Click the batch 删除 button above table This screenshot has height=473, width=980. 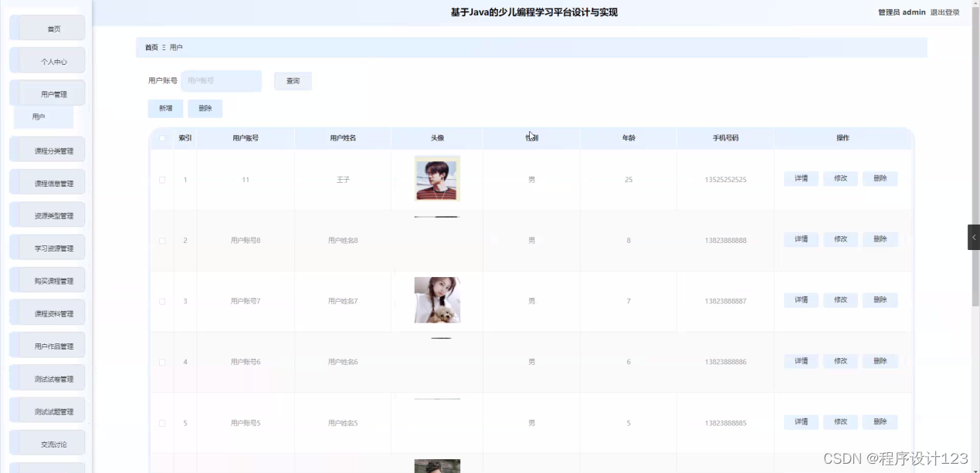(x=205, y=109)
